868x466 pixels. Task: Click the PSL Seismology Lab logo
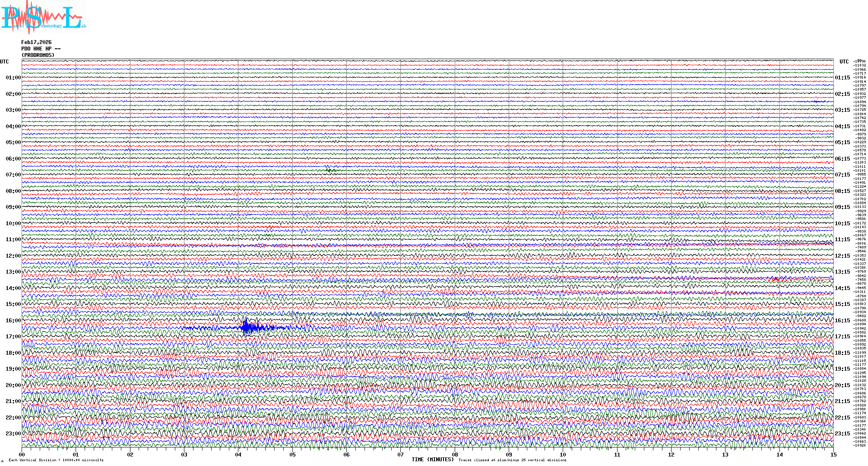(x=43, y=17)
